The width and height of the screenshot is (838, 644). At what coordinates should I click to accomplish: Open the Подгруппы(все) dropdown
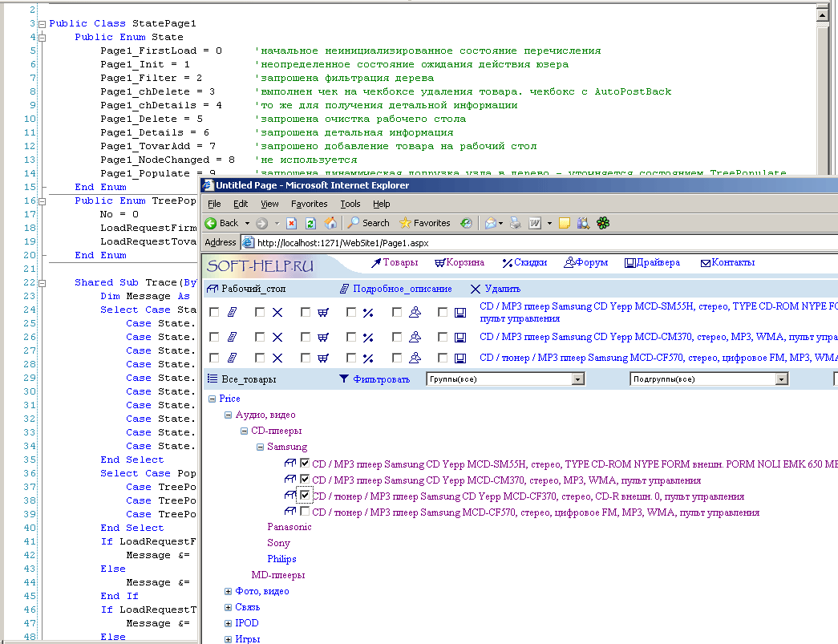[x=782, y=379]
